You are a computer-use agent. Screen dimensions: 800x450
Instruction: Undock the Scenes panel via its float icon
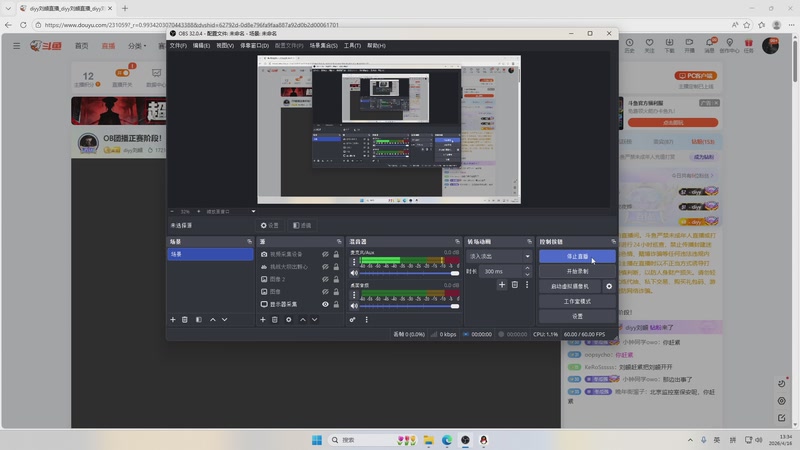point(249,241)
